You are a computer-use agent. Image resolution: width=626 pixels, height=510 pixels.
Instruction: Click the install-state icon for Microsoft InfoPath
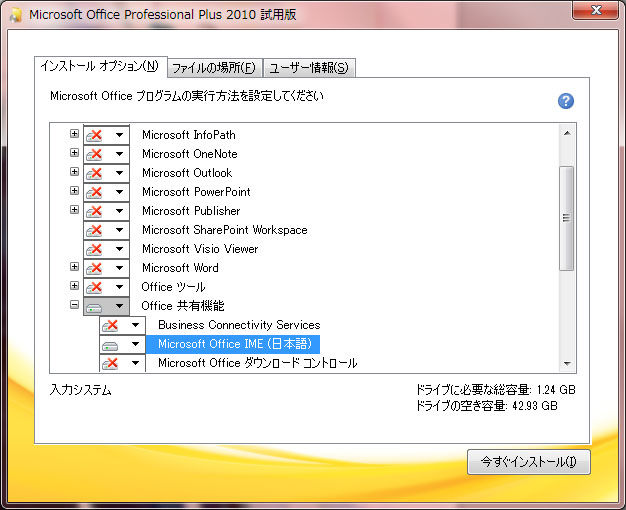coord(94,135)
